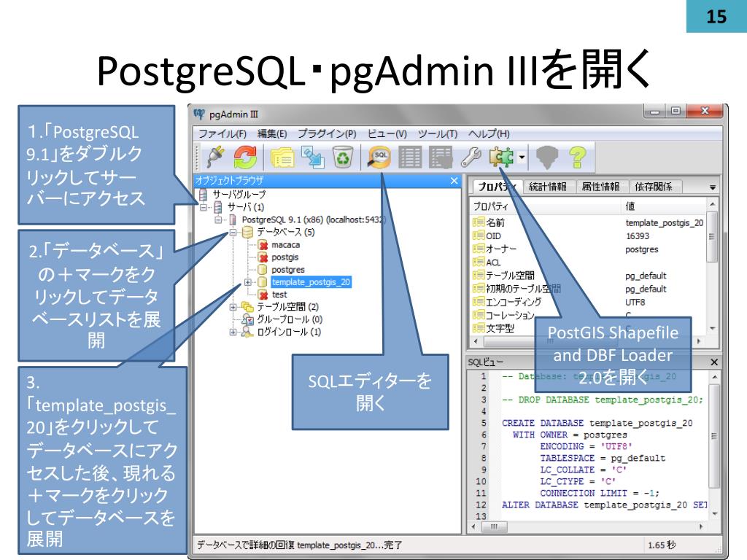Viewport: 747px width, 560px height.
Task: Click the データベース (5) cylinder icon
Action: (x=247, y=233)
